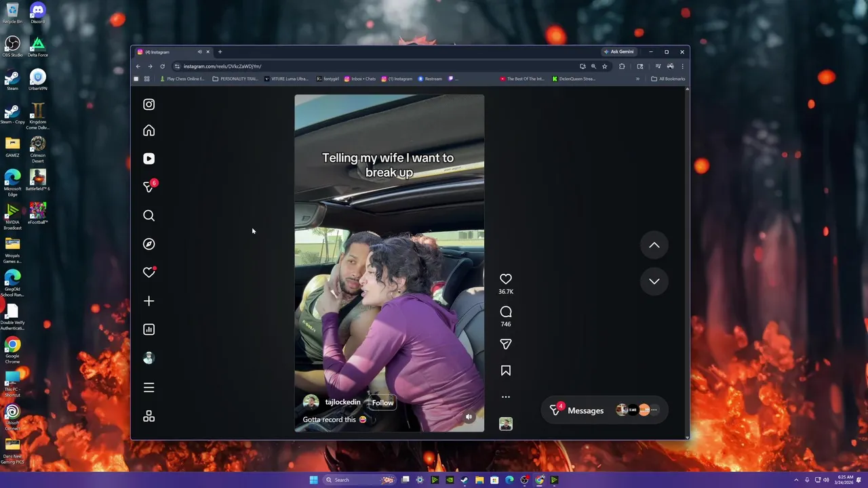Select the 36.7K likes count
Screen dimensions: 868x488
coord(506,291)
